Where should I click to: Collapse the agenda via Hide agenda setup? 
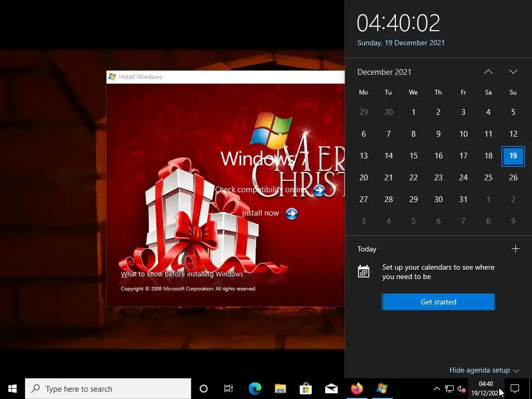pos(484,370)
